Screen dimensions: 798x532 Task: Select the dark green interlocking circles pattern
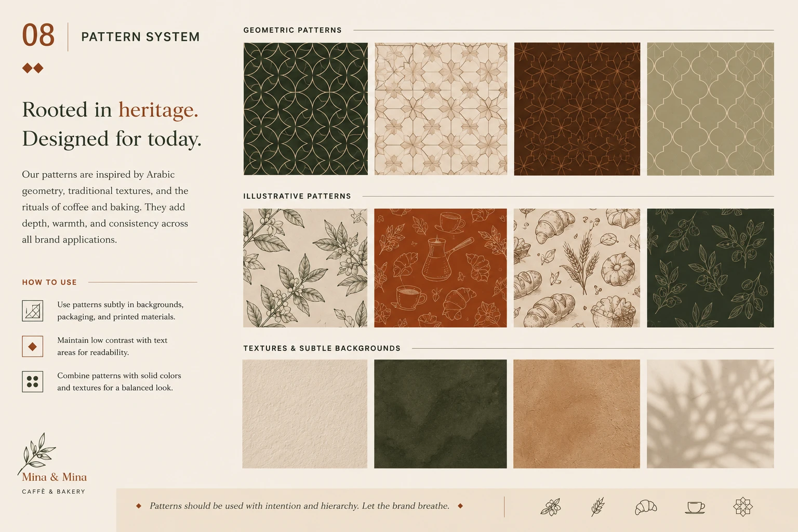point(305,109)
